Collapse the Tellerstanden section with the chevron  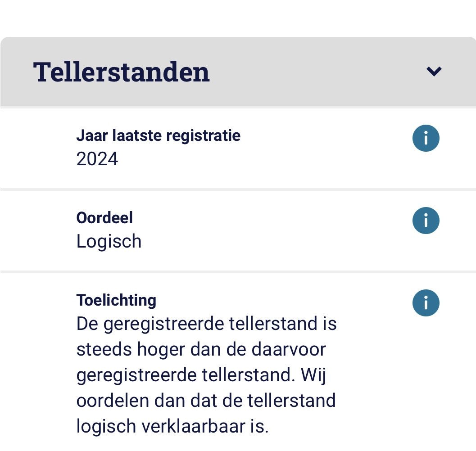[x=434, y=72]
